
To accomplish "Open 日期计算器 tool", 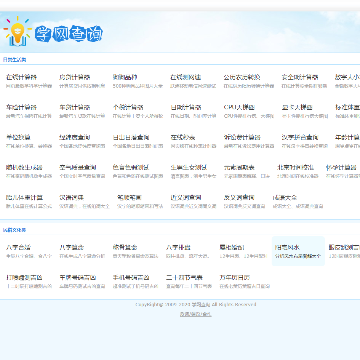I will (x=186, y=107).
